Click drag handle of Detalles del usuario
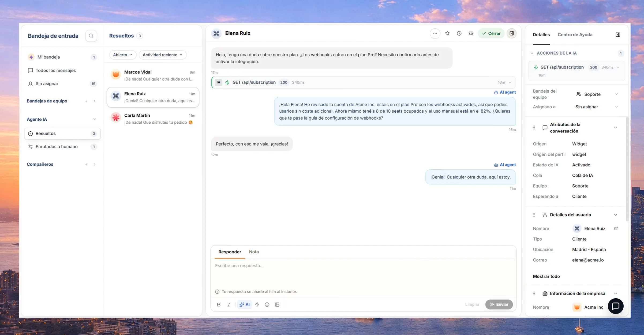The height and width of the screenshot is (335, 644). [534, 215]
